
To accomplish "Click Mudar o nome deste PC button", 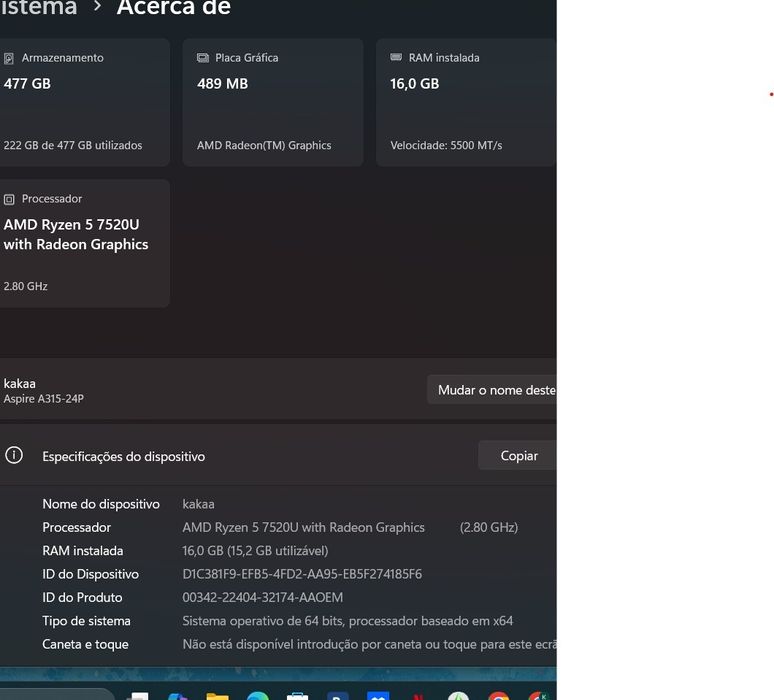I will pos(492,390).
